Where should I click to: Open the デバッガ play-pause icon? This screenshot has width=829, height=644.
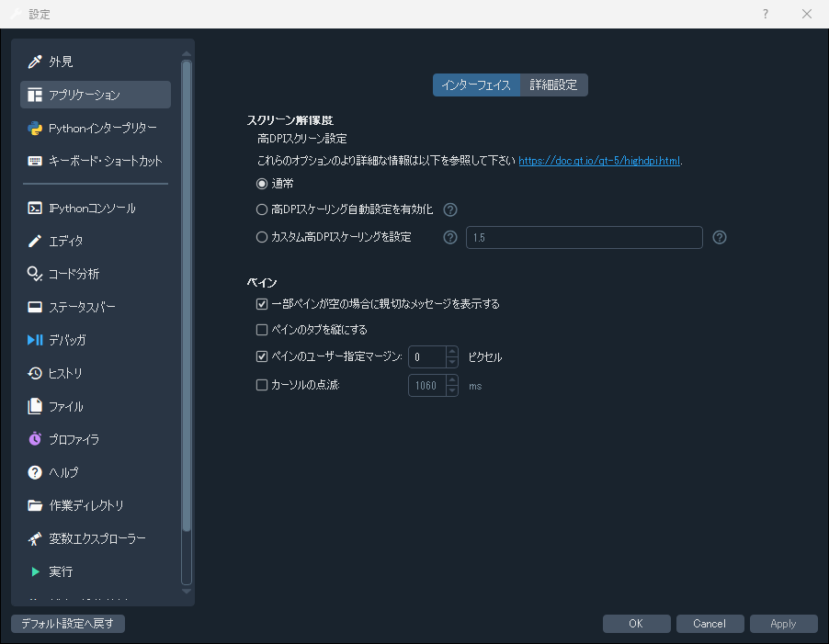coord(35,340)
